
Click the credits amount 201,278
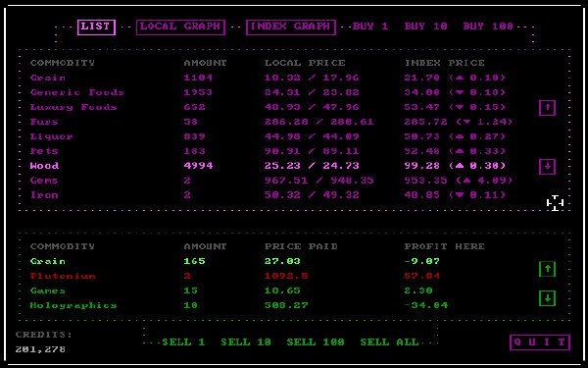[x=40, y=349]
